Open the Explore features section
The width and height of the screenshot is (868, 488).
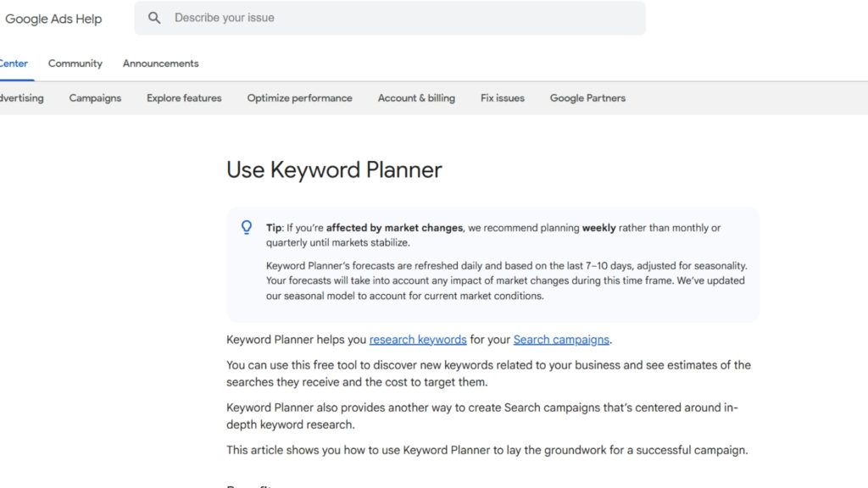click(x=183, y=97)
